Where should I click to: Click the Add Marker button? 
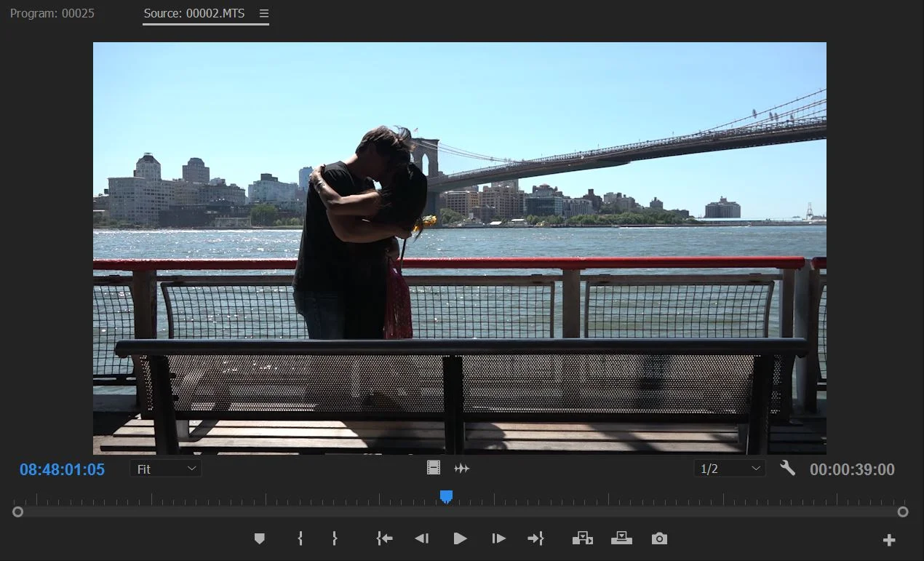coord(260,538)
